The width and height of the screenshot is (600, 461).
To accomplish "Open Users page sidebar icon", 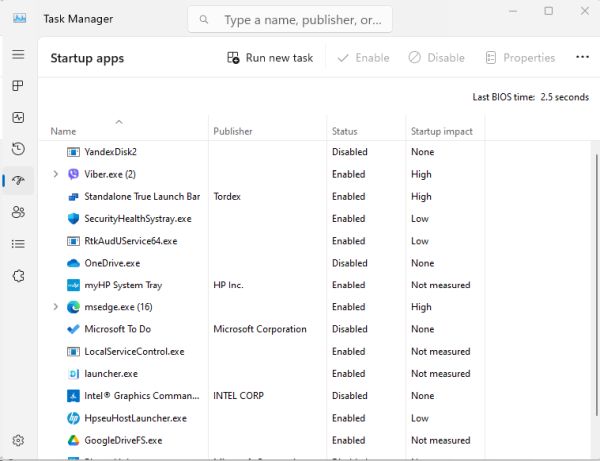I will [x=18, y=212].
